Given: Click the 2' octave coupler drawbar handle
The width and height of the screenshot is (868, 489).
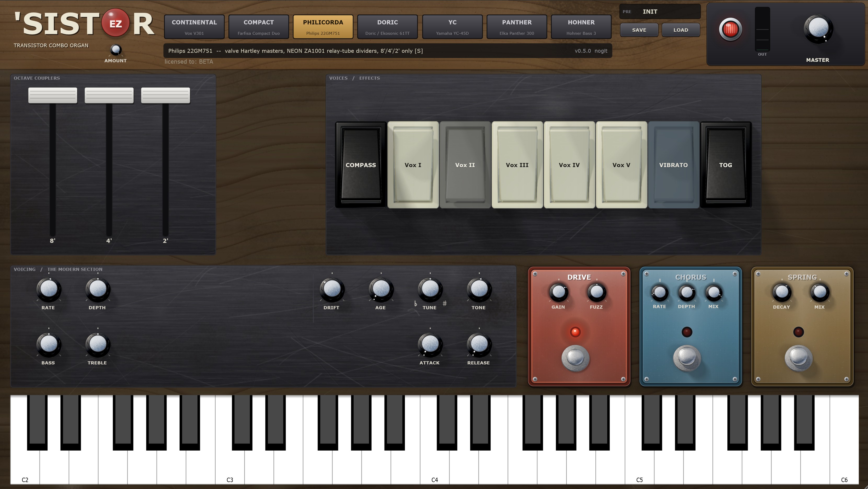Looking at the screenshot, I should 165,95.
